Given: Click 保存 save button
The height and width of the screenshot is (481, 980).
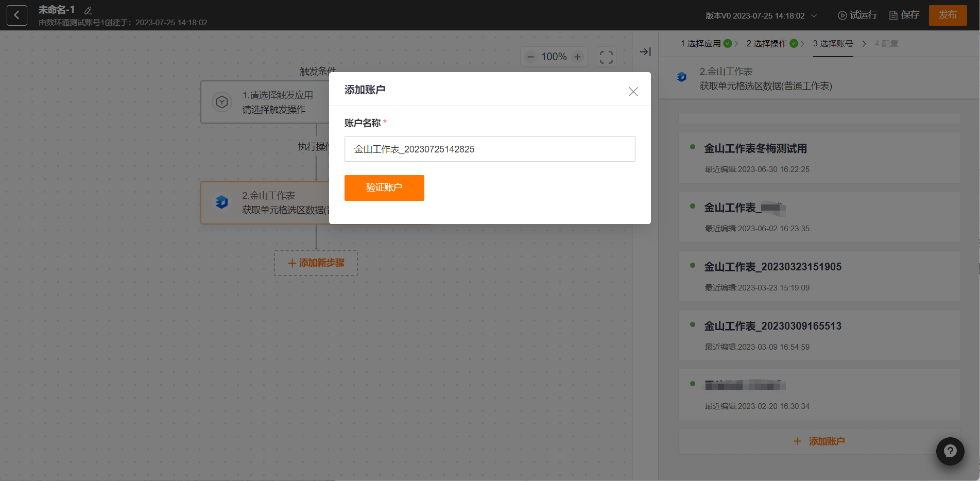Looking at the screenshot, I should [904, 15].
